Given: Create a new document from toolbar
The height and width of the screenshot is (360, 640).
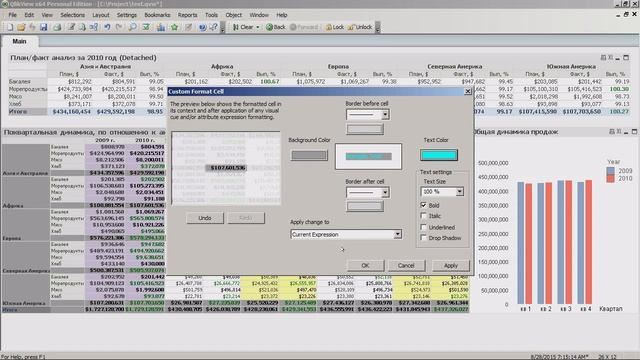Looking at the screenshot, I should point(10,27).
